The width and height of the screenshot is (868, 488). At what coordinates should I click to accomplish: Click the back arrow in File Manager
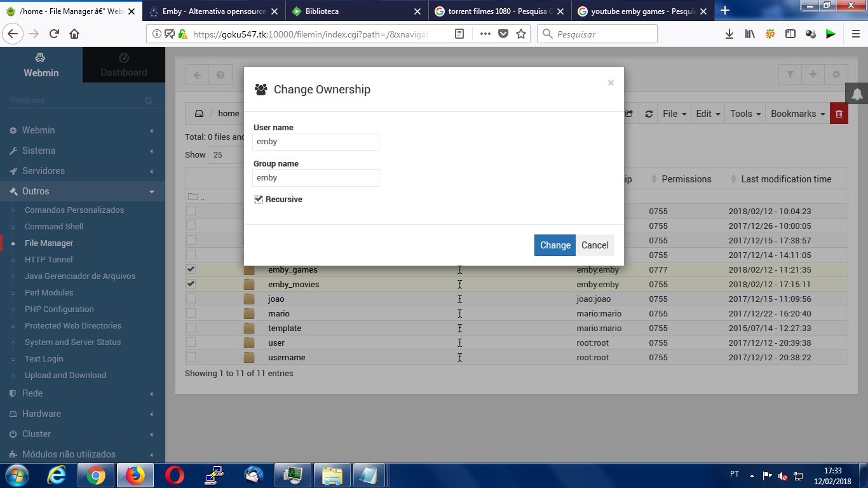(x=197, y=75)
